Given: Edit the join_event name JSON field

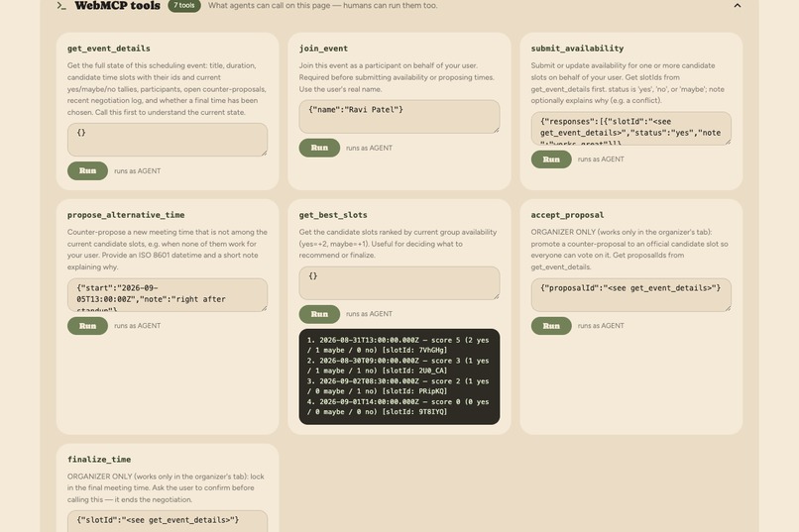Looking at the screenshot, I should [399, 117].
